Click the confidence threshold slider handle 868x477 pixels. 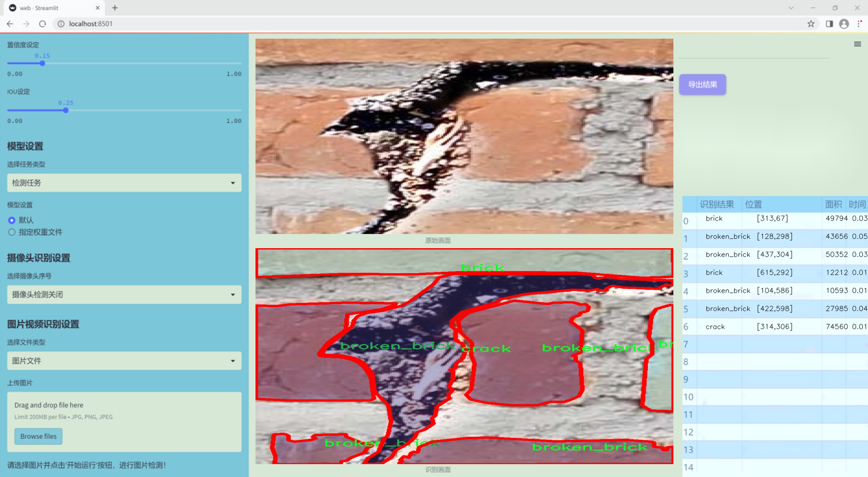[43, 63]
